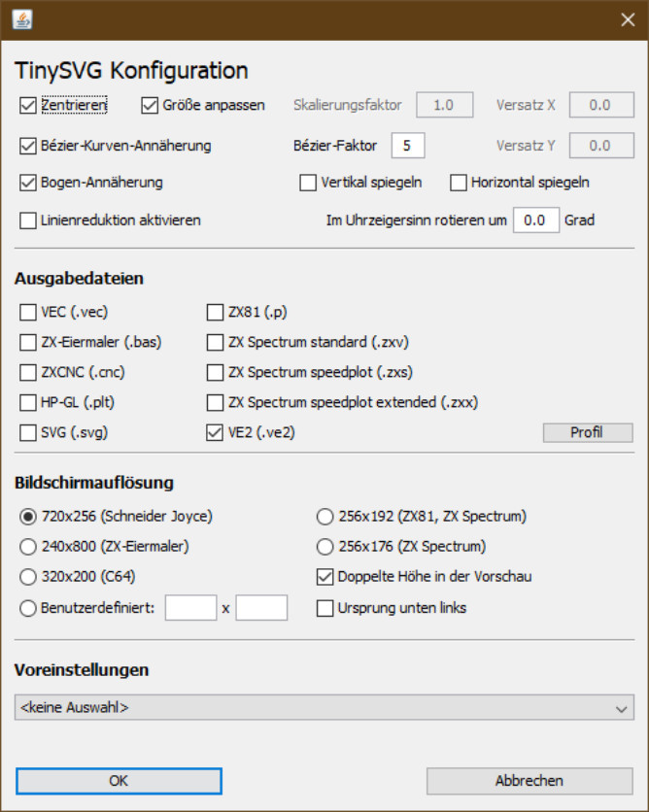
Task: Click the Bézier-Faktor input field
Action: click(x=408, y=147)
